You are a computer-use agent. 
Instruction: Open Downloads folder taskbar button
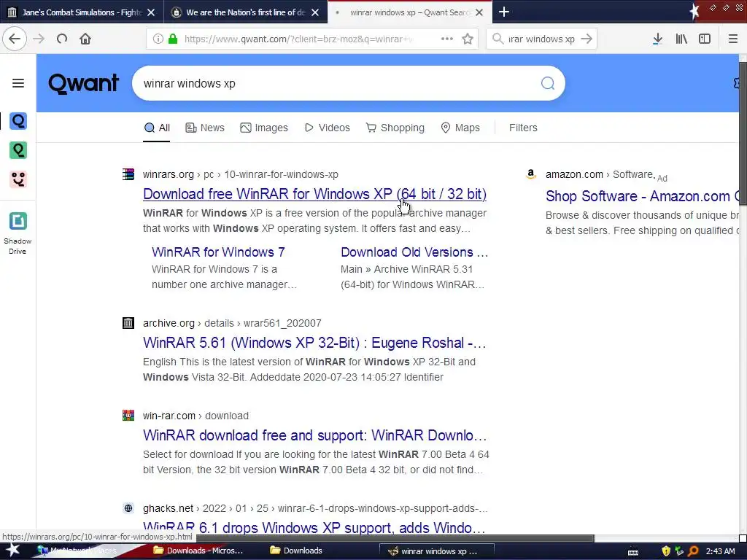tap(296, 551)
